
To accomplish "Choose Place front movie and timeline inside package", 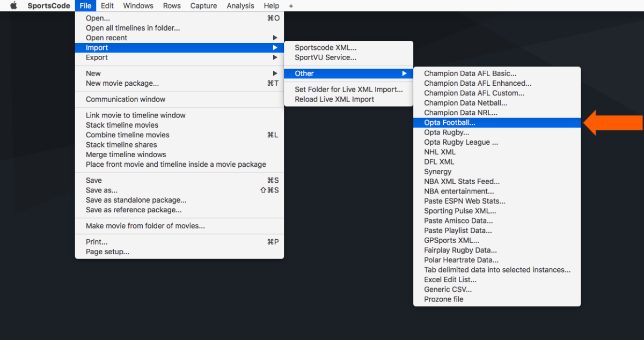I will (179, 165).
